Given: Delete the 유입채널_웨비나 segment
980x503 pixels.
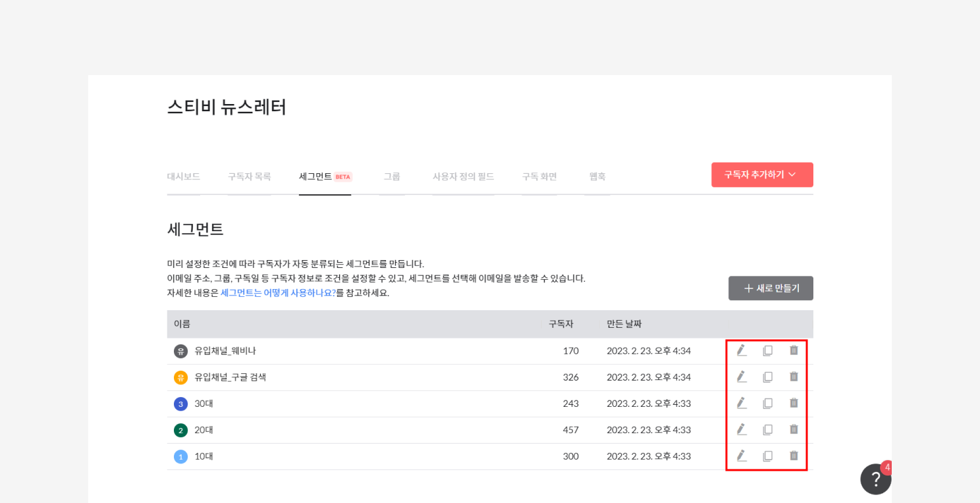Looking at the screenshot, I should tap(794, 350).
